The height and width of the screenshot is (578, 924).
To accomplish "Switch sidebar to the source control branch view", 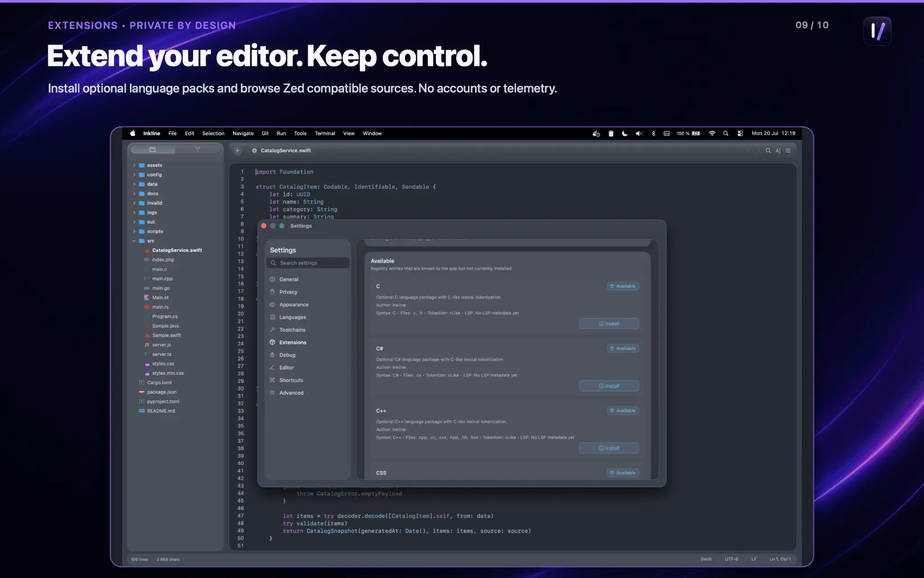I will pyautogui.click(x=198, y=149).
